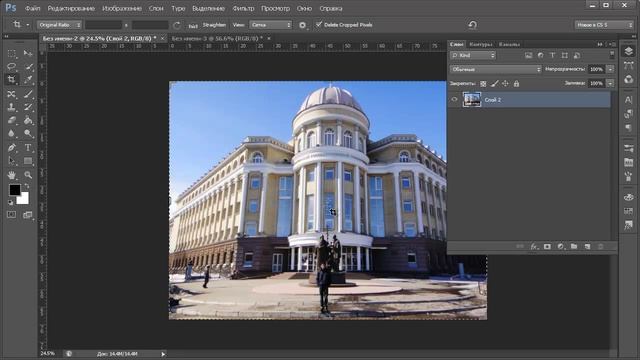
Task: Click the Add layer style fx icon
Action: coord(534,247)
